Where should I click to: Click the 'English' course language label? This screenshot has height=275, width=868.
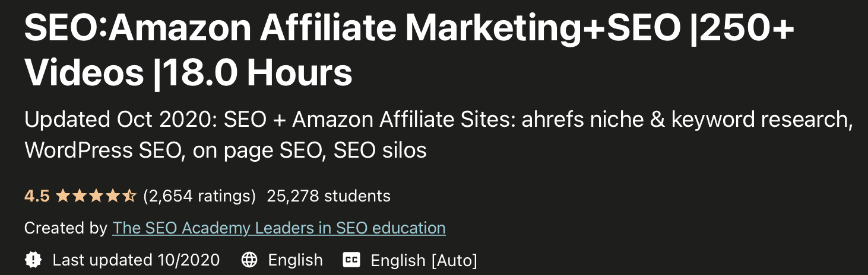click(x=295, y=260)
